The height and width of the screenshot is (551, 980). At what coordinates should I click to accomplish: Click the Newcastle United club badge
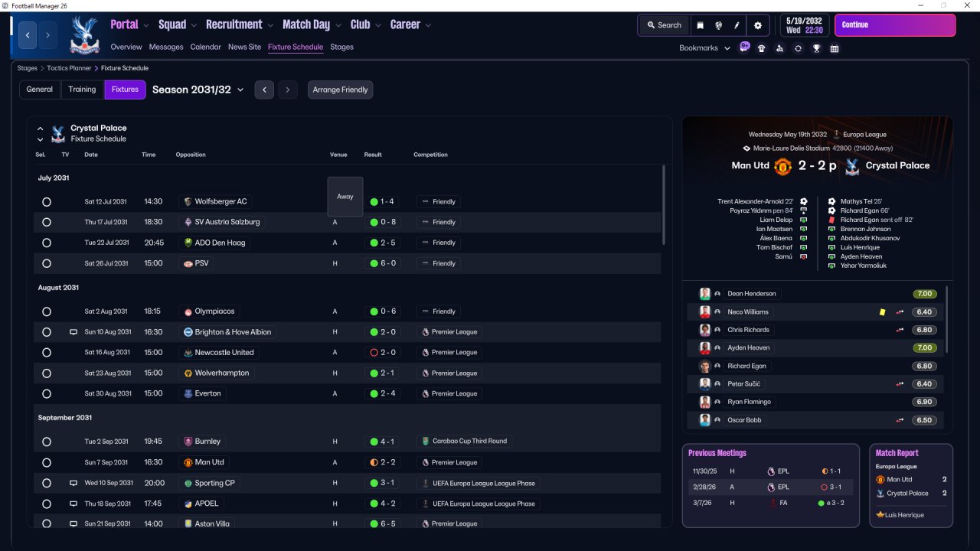point(188,353)
